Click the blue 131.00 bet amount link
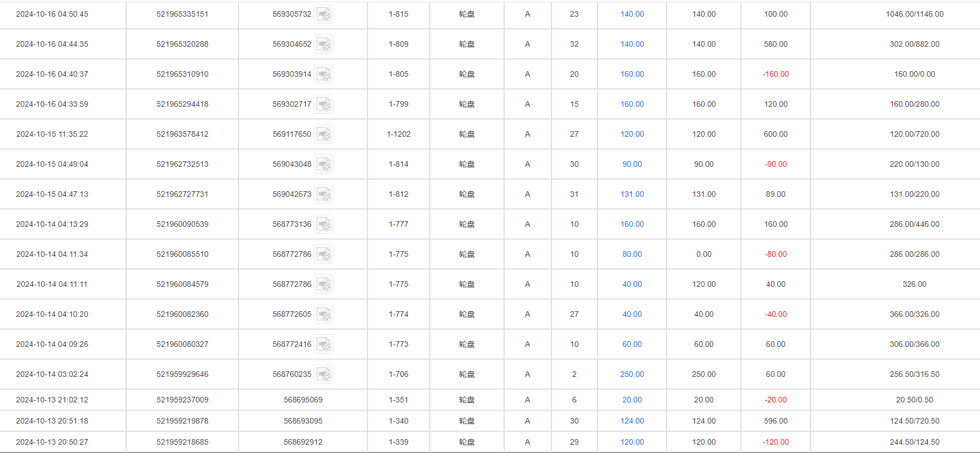This screenshot has width=980, height=453. pyautogui.click(x=632, y=195)
